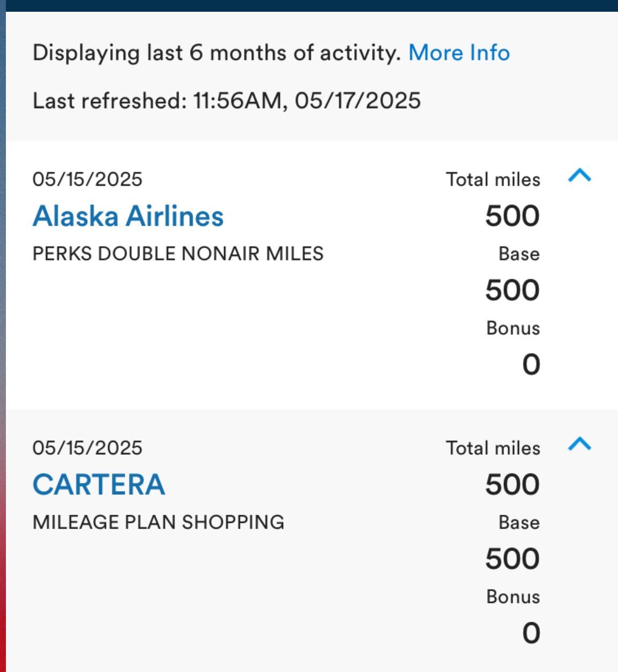Collapse the Alaska Airlines activity chevron
The height and width of the screenshot is (672, 618).
tap(579, 175)
